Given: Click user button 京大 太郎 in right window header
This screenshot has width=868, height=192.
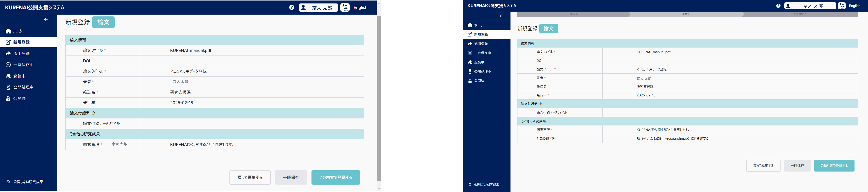Looking at the screenshot, I should (x=810, y=6).
